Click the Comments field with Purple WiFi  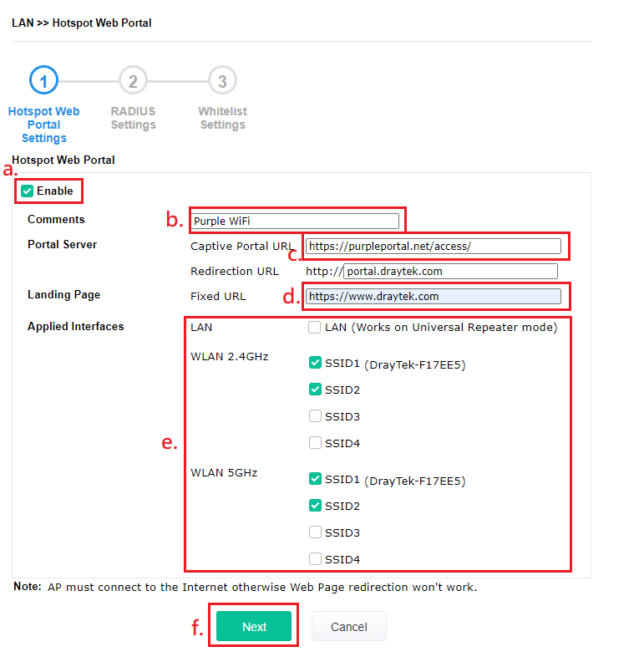(295, 221)
